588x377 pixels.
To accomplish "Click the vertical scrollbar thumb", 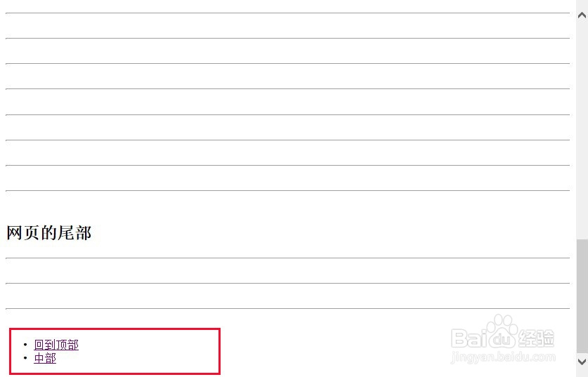I will 582,295.
